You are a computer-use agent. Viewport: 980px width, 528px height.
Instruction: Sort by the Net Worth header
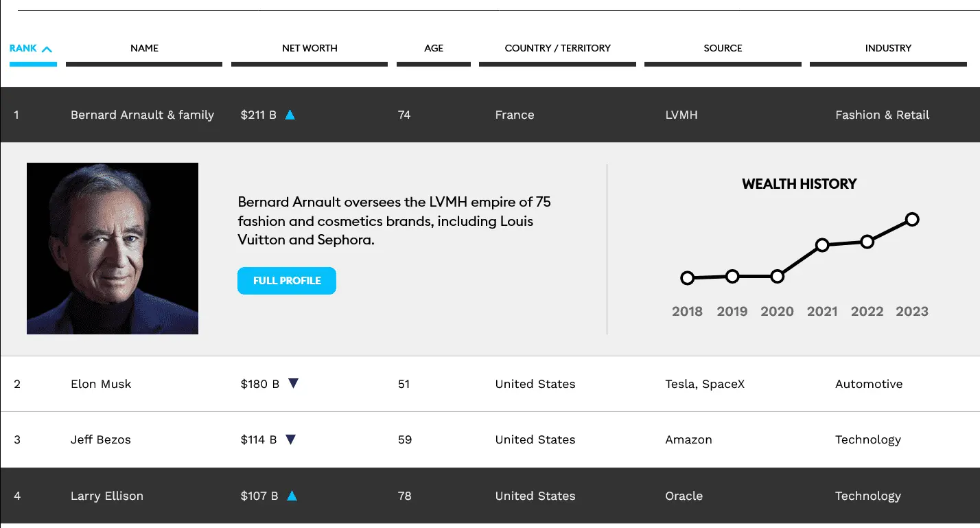coord(310,48)
